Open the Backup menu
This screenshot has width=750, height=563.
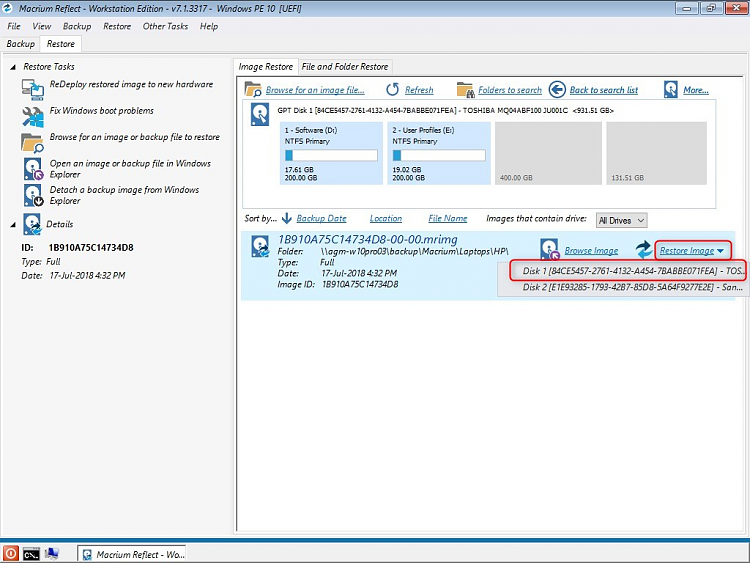coord(77,26)
